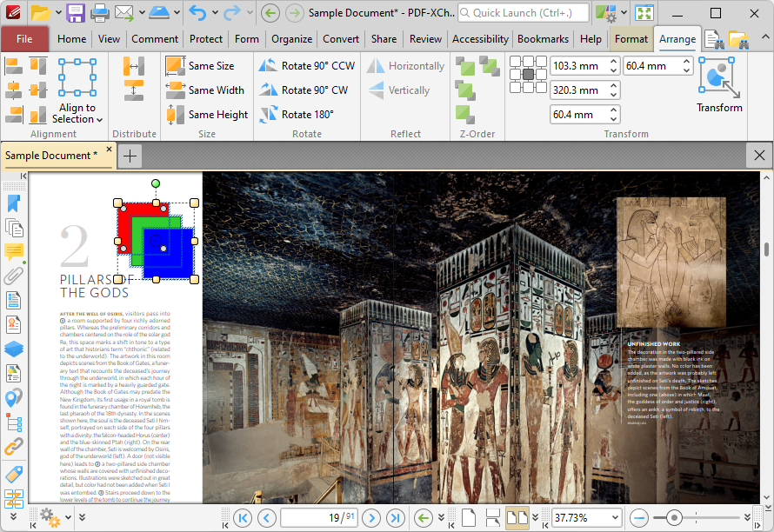Screen dimensions: 774x532
Task: Expand the Open folder dropdown arrow
Action: (x=57, y=13)
